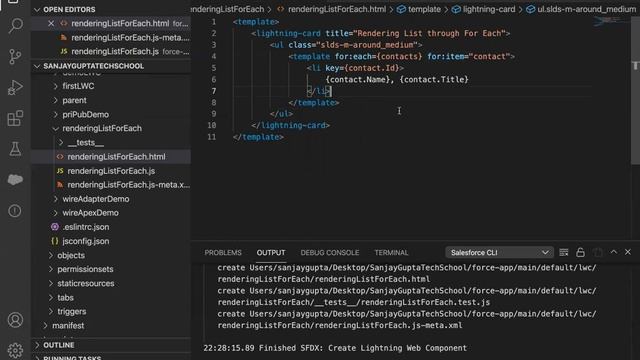Viewport: 640px width, 360px height.
Task: Click the {contact.Name} expression on line 6
Action: [357, 80]
